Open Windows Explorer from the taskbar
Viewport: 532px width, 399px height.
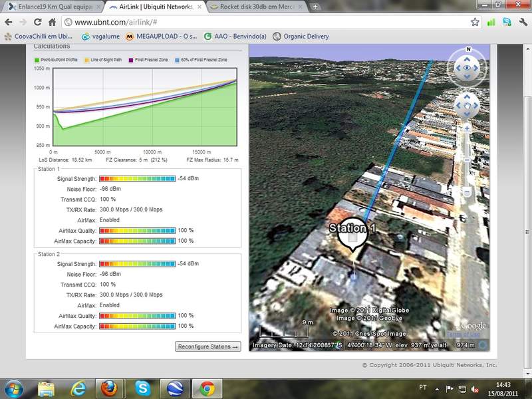tap(46, 389)
